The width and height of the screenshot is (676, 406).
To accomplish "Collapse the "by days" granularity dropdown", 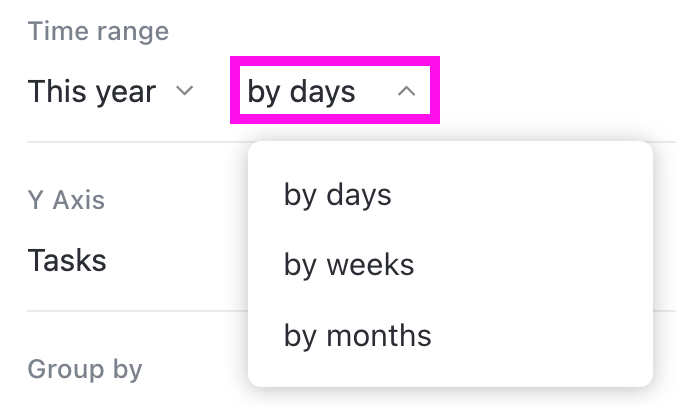I will click(x=334, y=91).
